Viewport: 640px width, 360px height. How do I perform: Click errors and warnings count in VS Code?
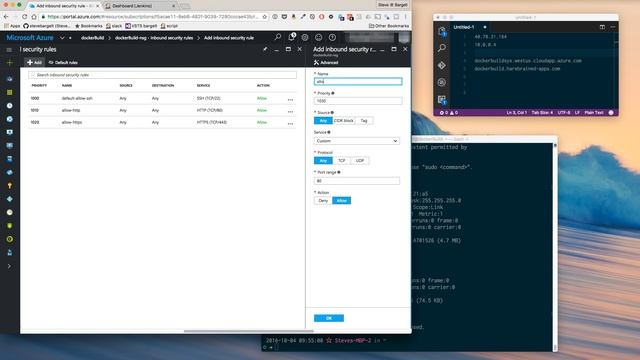point(448,113)
